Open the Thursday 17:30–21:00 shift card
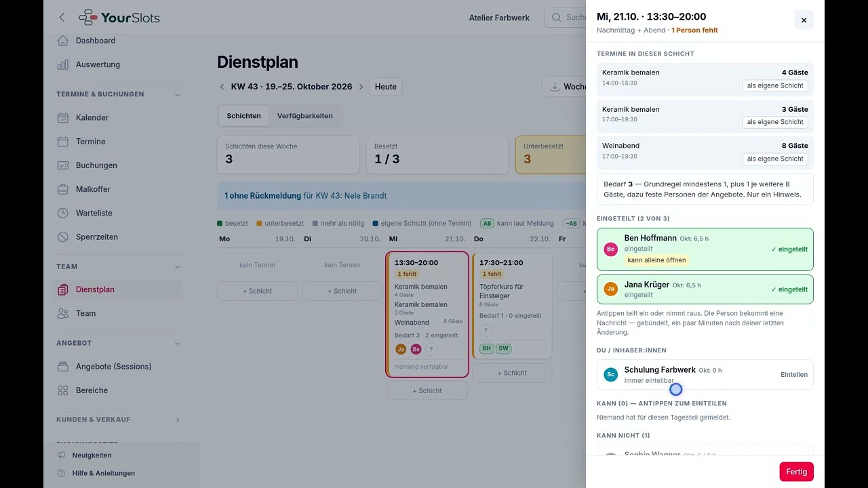The image size is (868, 488). [x=512, y=306]
